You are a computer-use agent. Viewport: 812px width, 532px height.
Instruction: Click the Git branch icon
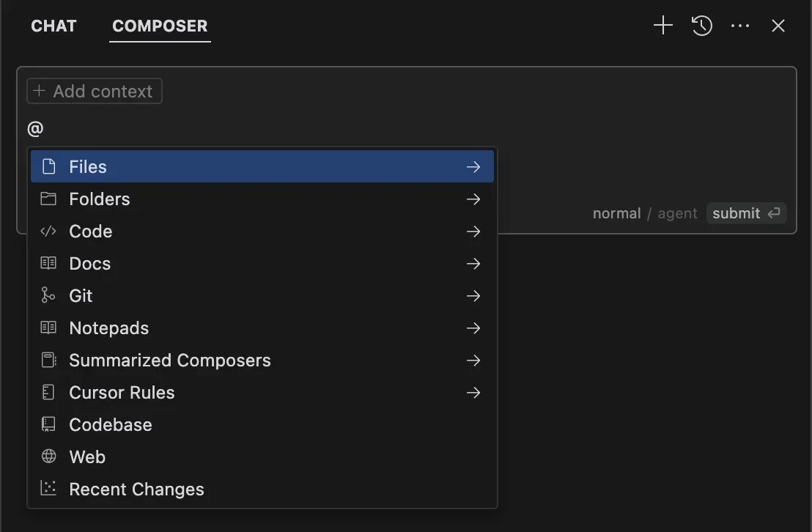coord(48,295)
